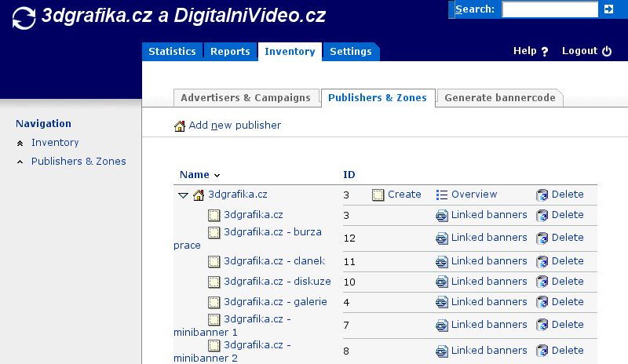Click the search submit arrow button

click(x=609, y=9)
